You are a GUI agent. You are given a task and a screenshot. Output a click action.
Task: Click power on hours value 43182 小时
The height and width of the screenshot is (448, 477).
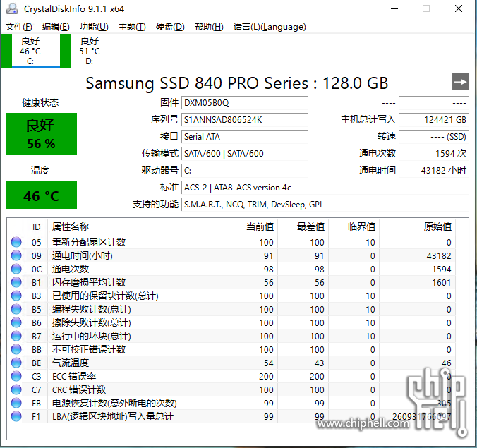[x=434, y=171]
